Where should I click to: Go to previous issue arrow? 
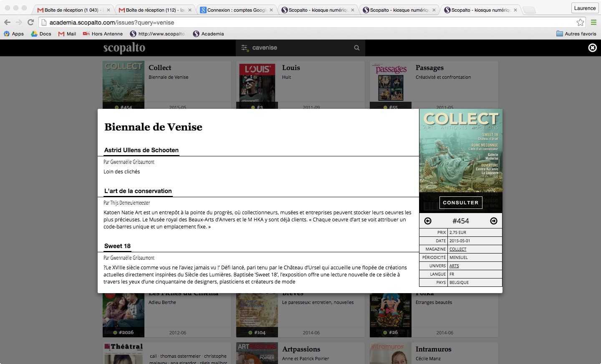(x=428, y=221)
